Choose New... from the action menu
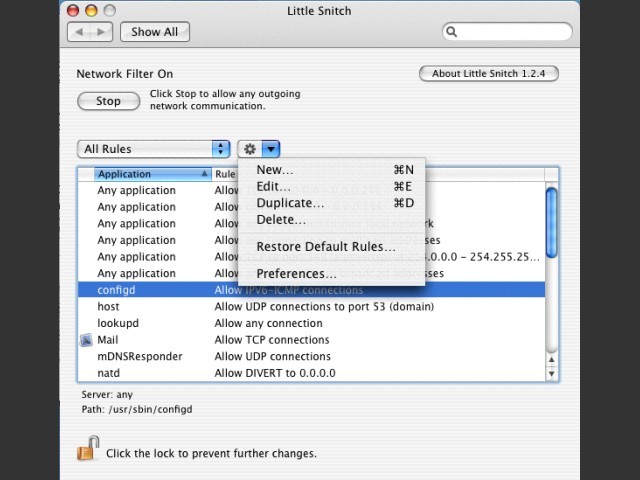Image resolution: width=640 pixels, height=480 pixels. coord(331,170)
